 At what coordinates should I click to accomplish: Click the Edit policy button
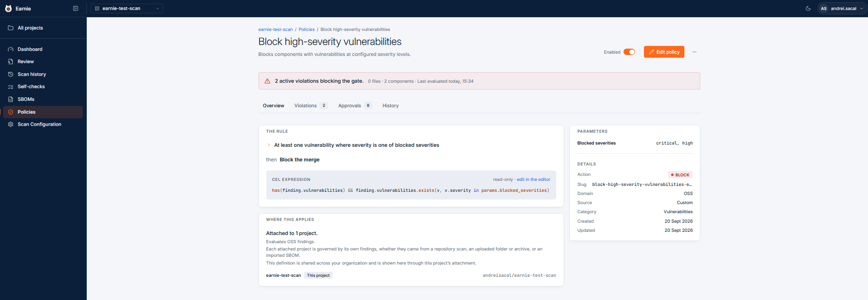click(664, 52)
